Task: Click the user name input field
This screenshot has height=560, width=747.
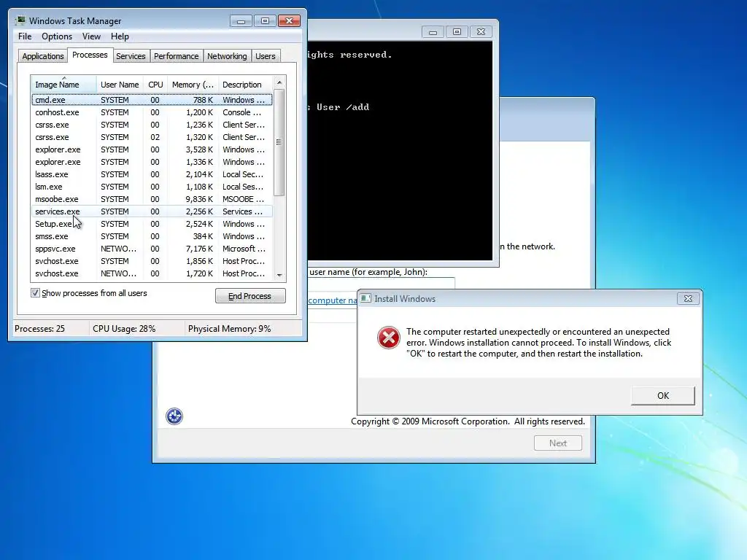Action: coord(381,283)
